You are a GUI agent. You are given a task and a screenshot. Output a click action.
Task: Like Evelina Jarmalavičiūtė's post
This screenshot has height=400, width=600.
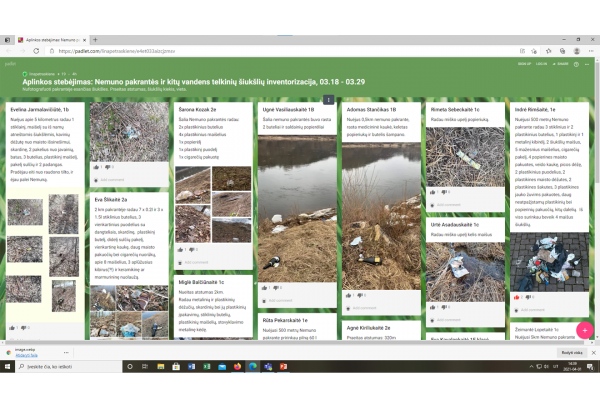[12, 328]
